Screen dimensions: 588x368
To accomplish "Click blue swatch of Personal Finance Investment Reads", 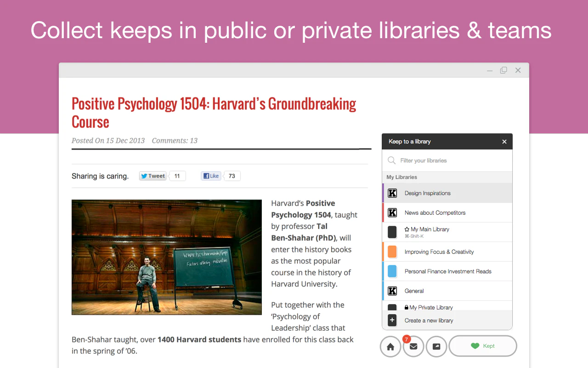I will pyautogui.click(x=392, y=271).
